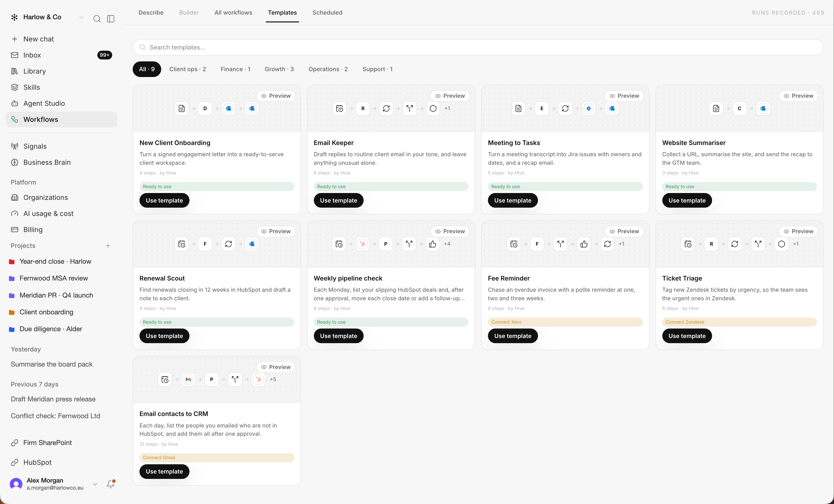This screenshot has height=504, width=834.
Task: Click into Search templates field
Action: 478,47
